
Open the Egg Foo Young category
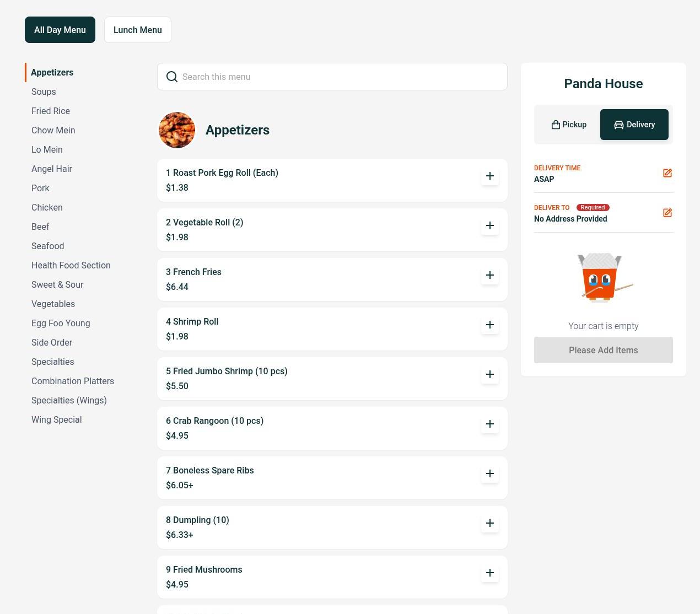(61, 324)
